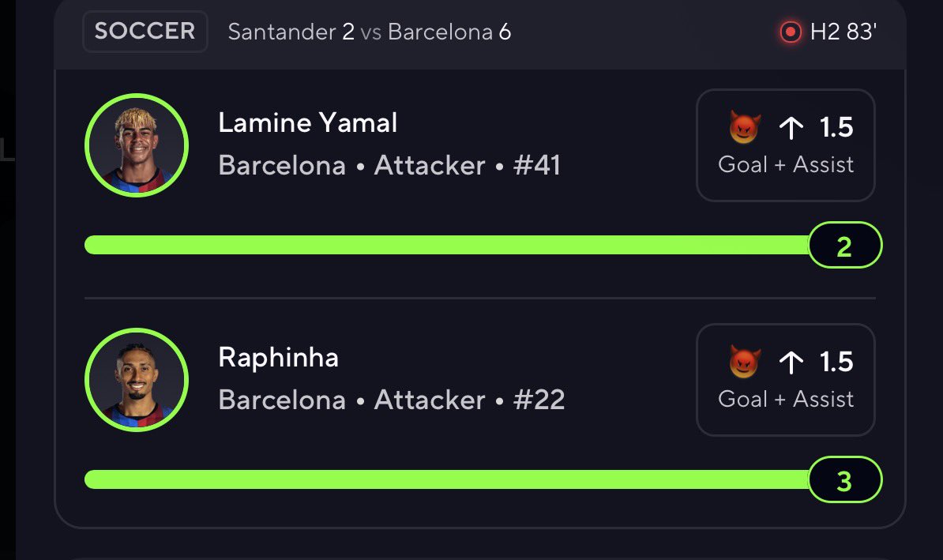
Task: Click up arrow beside Yamal's 1.5 line
Action: [x=791, y=127]
